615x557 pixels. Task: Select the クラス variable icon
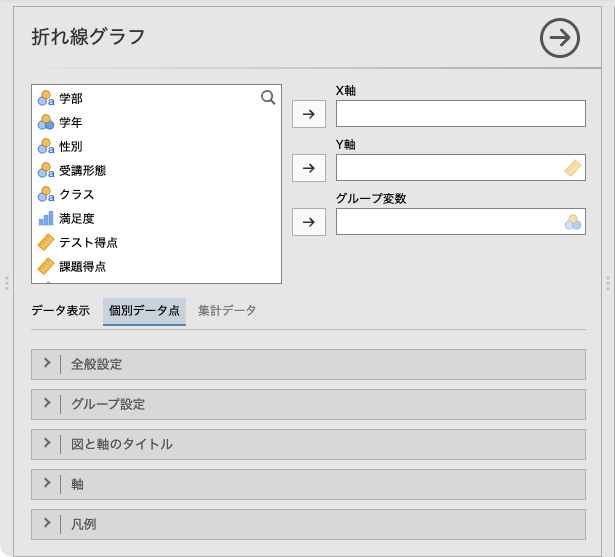click(45, 194)
